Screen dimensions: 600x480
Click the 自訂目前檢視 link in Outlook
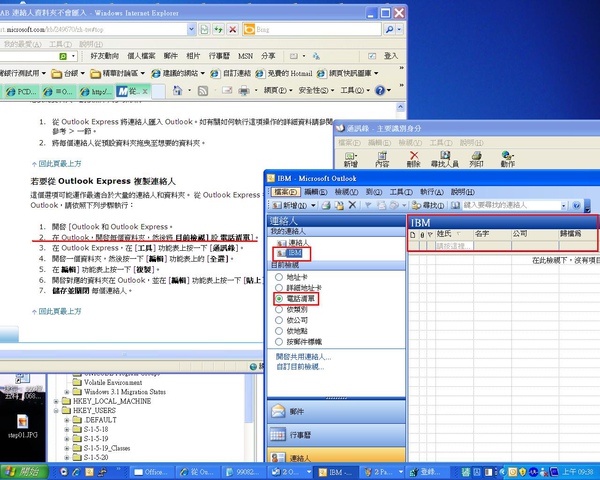pyautogui.click(x=300, y=367)
